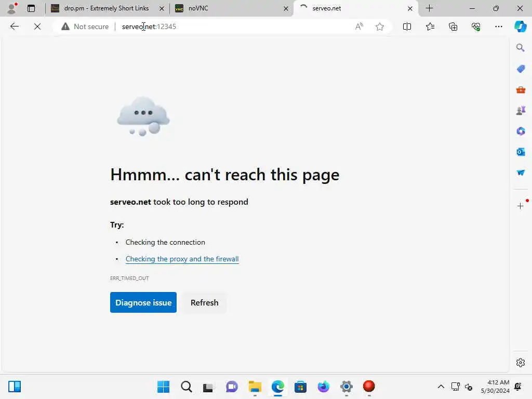This screenshot has width=532, height=399.
Task: Open split screen view
Action: click(x=407, y=26)
